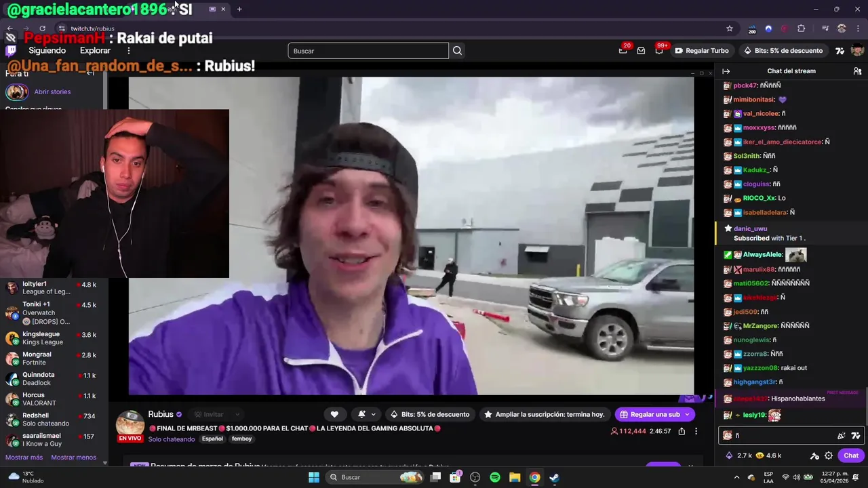Open Spotify from taskbar
868x488 pixels.
[495, 477]
